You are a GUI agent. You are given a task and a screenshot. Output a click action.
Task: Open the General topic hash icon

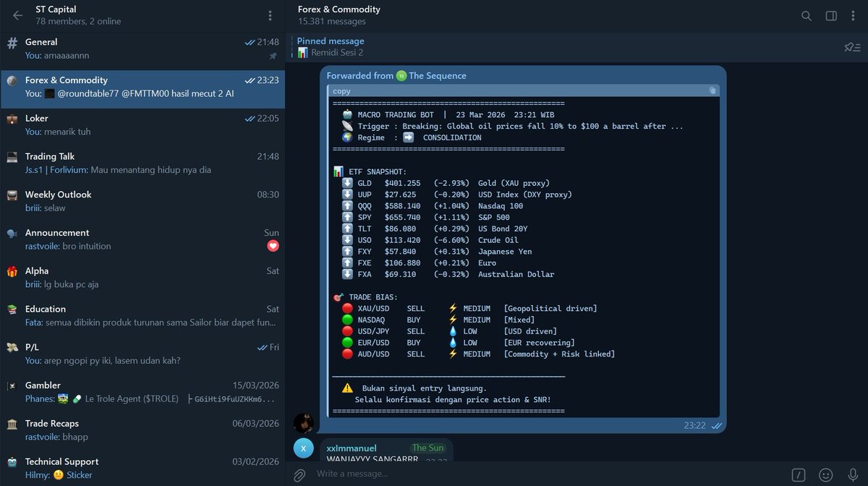pos(12,43)
